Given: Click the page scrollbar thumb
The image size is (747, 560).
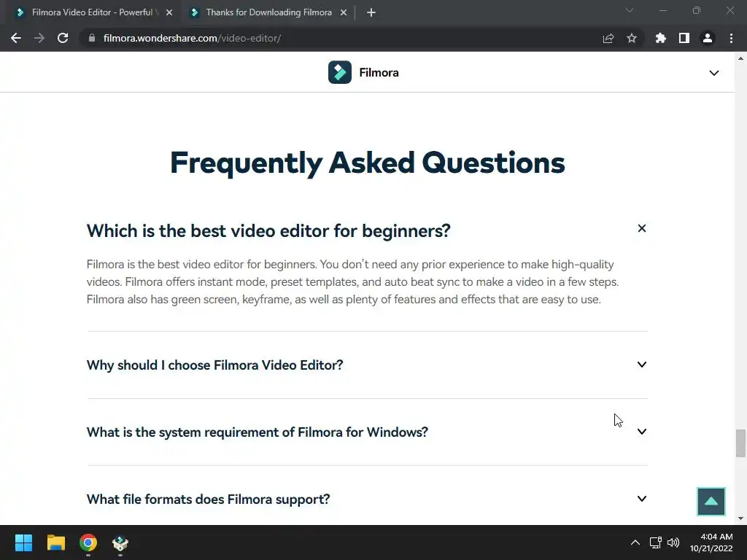Looking at the screenshot, I should (740, 443).
